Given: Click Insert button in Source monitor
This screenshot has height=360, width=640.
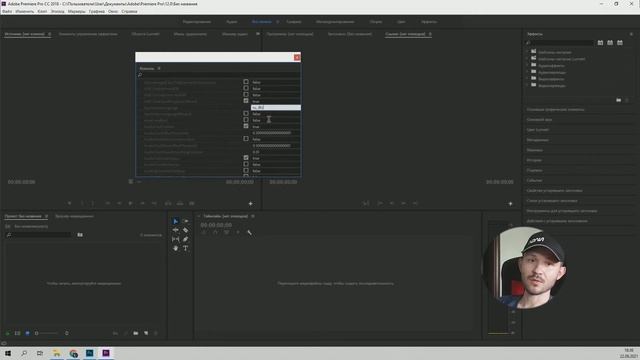Looking at the screenshot, I should pos(168,203).
